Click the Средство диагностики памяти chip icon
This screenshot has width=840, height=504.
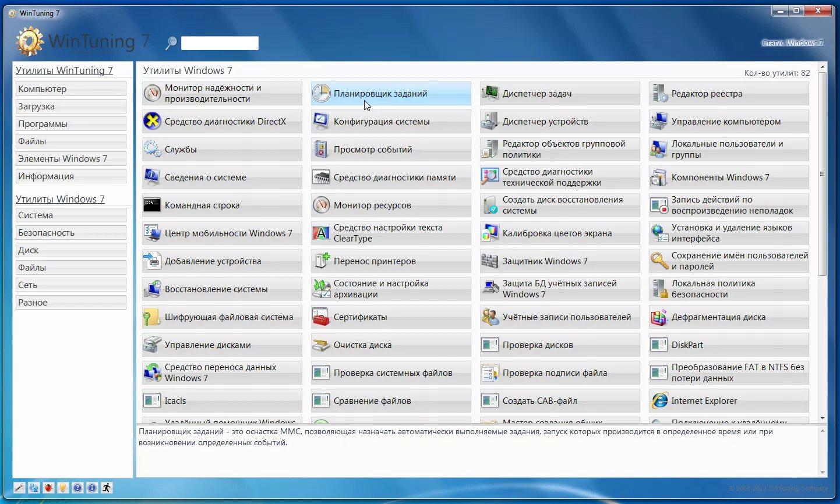click(321, 177)
